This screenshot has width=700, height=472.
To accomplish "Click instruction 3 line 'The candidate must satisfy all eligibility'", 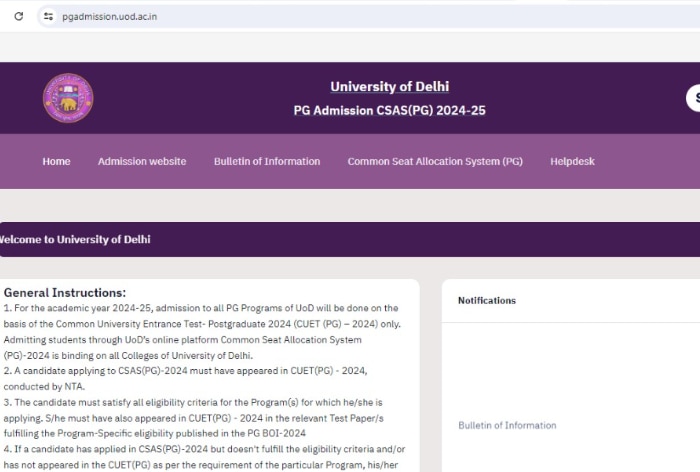I will coord(193,402).
